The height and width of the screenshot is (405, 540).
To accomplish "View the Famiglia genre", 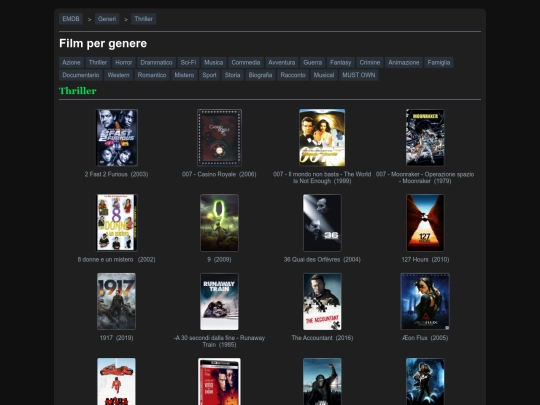I will point(439,63).
